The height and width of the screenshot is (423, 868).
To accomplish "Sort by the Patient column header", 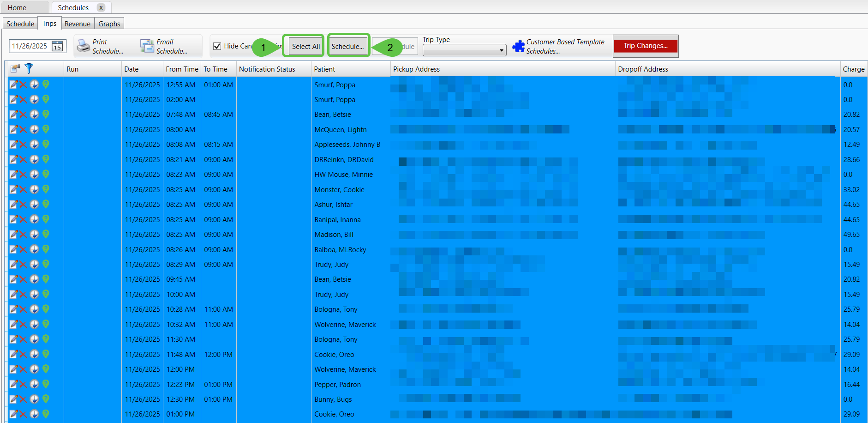I will (x=351, y=69).
